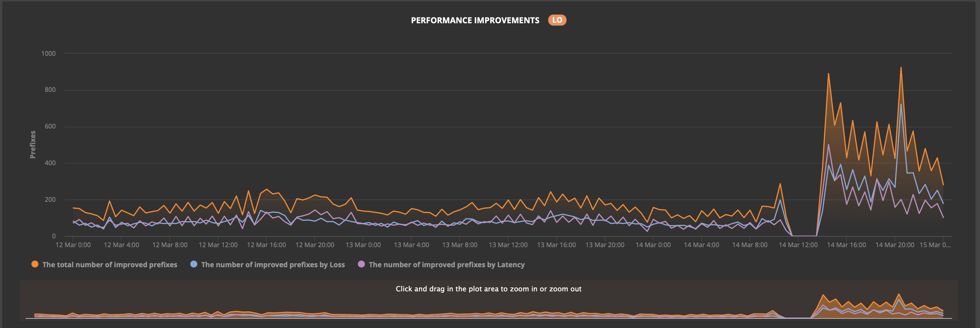The height and width of the screenshot is (328, 980).
Task: Click the 13 Mar 0:00 axis label
Action: coord(363,245)
